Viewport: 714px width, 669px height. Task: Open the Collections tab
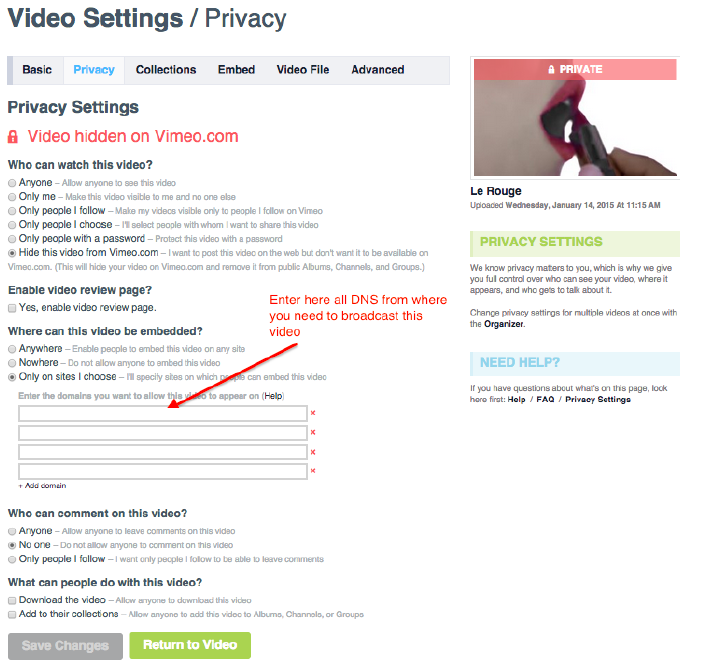pyautogui.click(x=166, y=70)
